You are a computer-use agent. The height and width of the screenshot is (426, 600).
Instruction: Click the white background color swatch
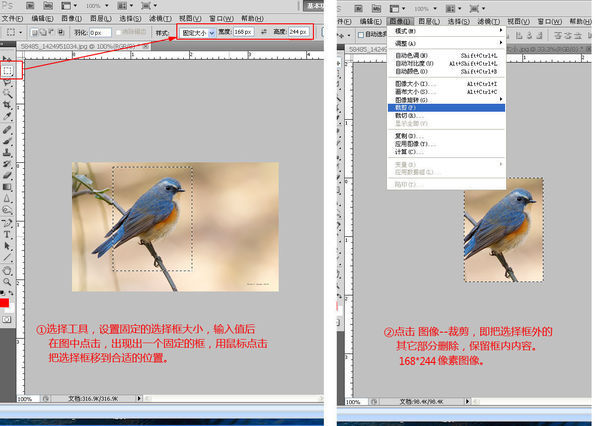(11, 308)
